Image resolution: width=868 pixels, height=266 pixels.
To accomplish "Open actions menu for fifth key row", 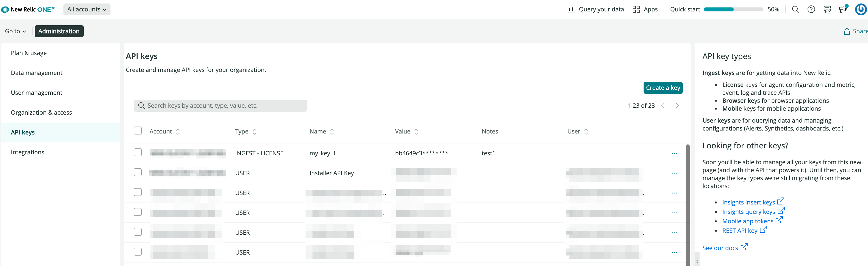I will click(674, 233).
